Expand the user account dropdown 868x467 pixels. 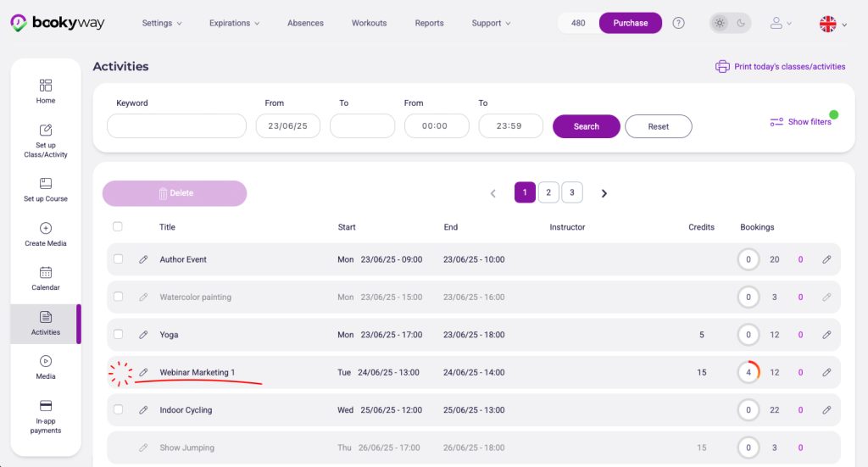coord(781,23)
